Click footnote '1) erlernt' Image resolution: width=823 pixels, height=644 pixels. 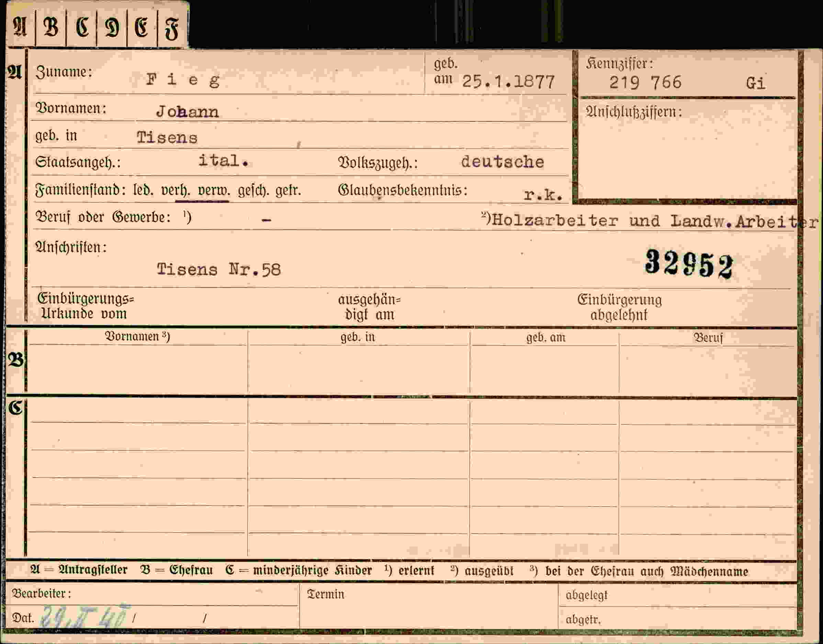410,571
